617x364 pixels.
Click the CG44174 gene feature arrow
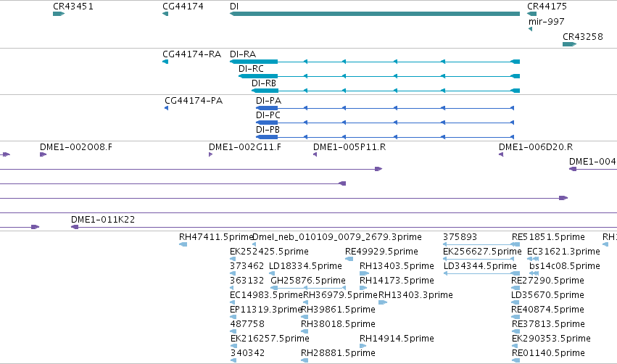click(165, 14)
